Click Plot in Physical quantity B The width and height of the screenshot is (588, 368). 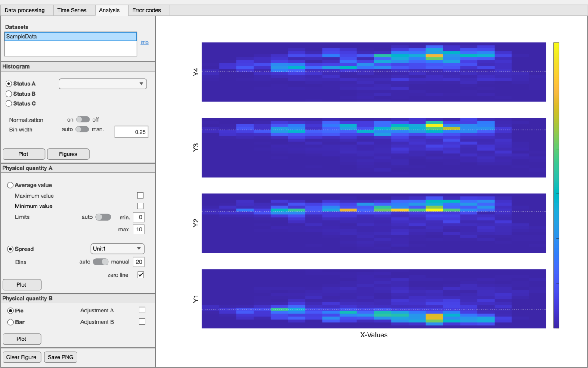point(22,339)
